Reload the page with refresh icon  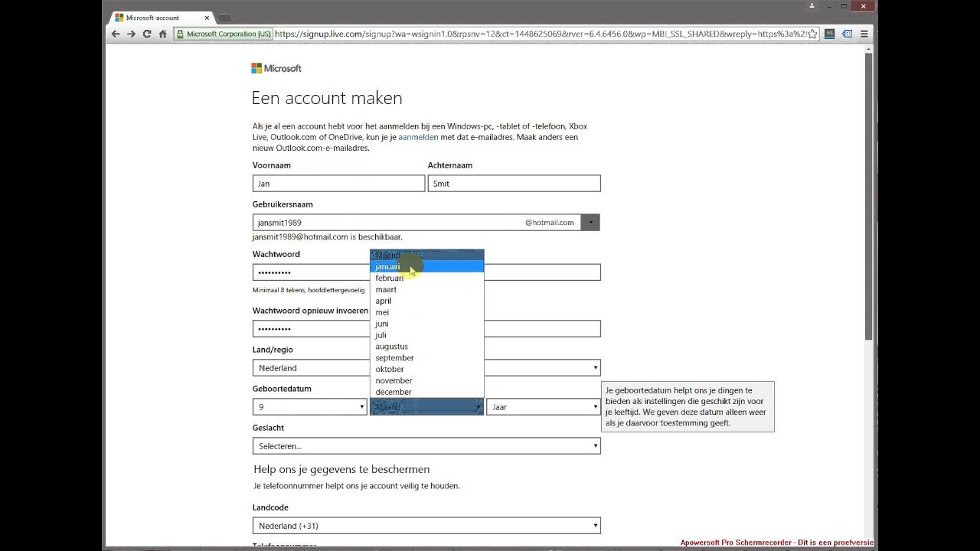tap(147, 34)
